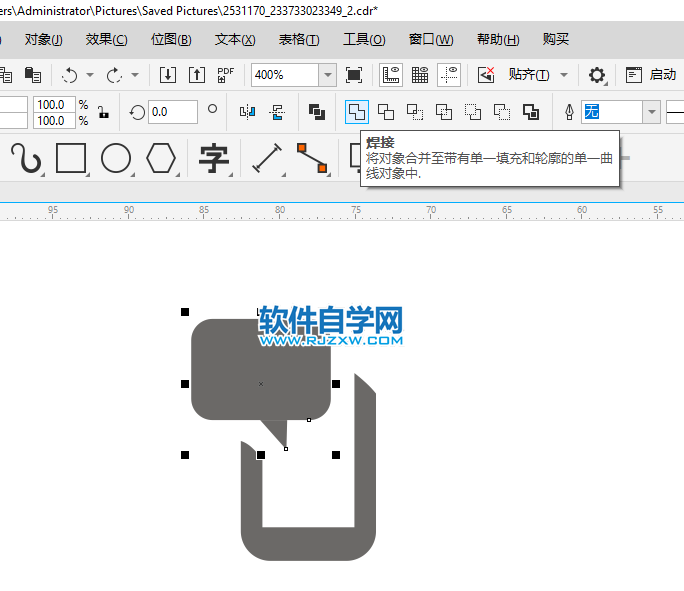Select the Artistic curve tool
The height and width of the screenshot is (591, 684).
26,158
